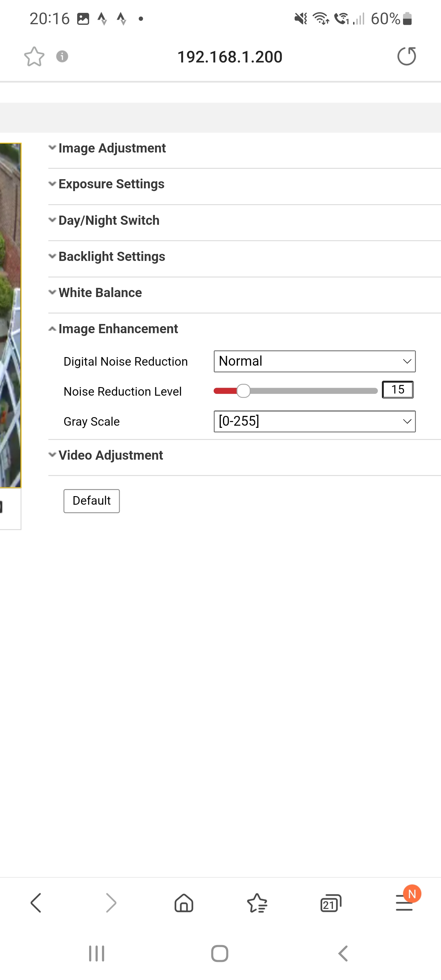
Task: Collapse the Image Enhancement section
Action: point(118,329)
